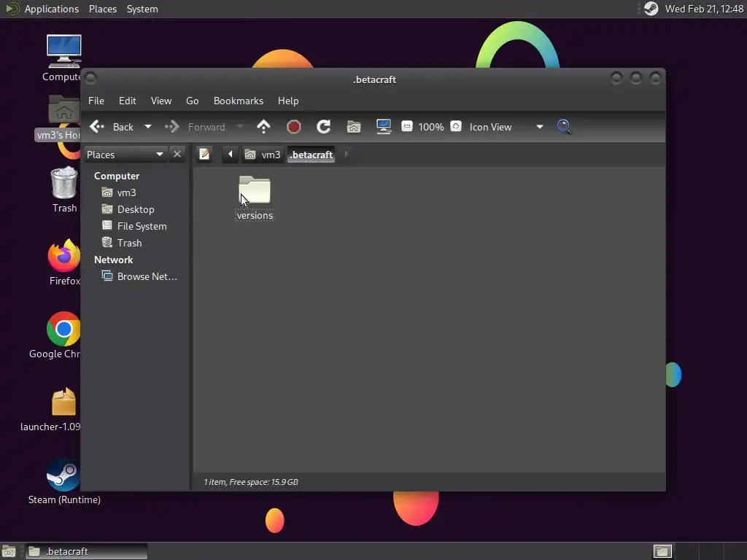Open the Go menu
747x560 pixels.
tap(193, 101)
